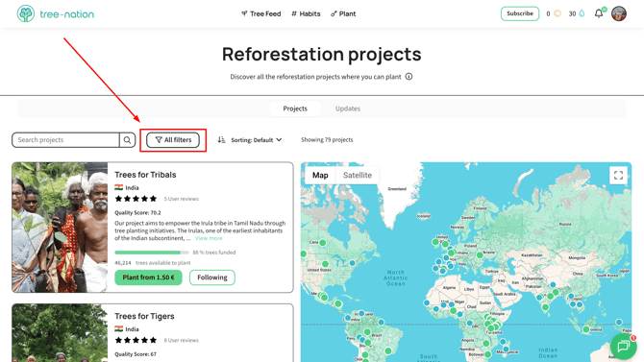Open the 8 User reviews link

point(181,340)
